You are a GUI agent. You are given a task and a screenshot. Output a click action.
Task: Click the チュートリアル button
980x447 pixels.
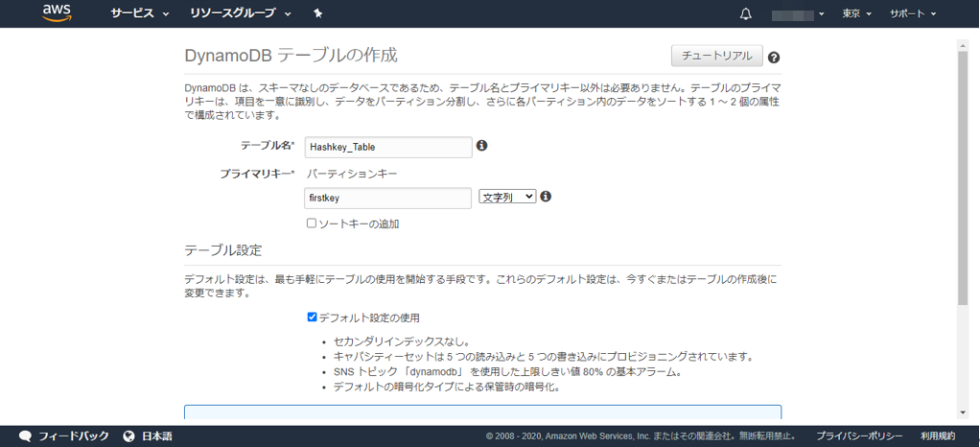[717, 56]
